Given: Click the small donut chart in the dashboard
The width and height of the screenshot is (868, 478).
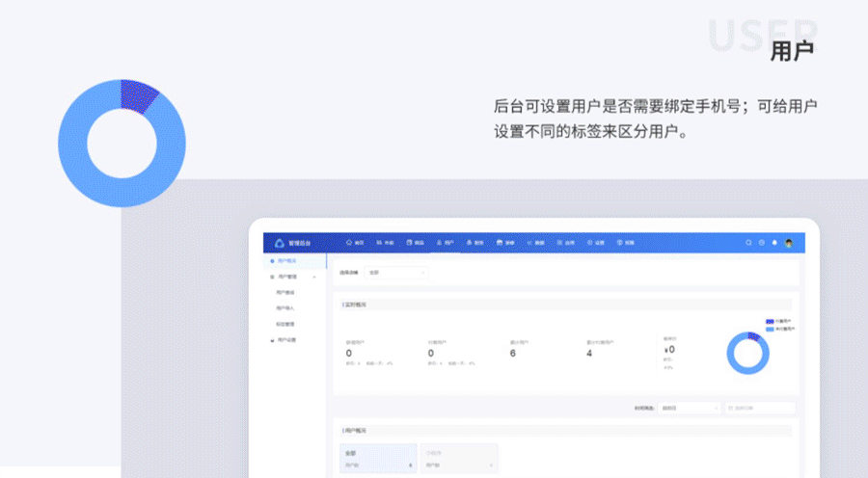Looking at the screenshot, I should click(x=747, y=353).
